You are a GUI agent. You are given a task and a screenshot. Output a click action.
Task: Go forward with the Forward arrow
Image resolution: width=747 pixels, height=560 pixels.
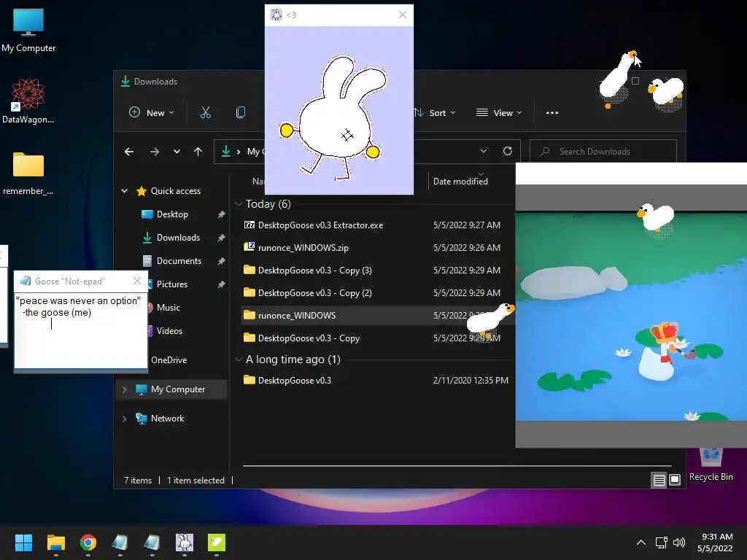point(155,152)
